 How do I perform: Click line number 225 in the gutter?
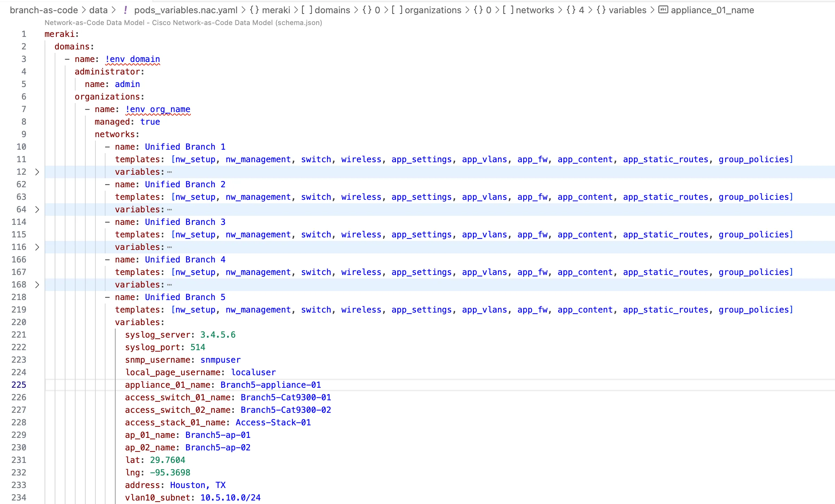pyautogui.click(x=19, y=385)
